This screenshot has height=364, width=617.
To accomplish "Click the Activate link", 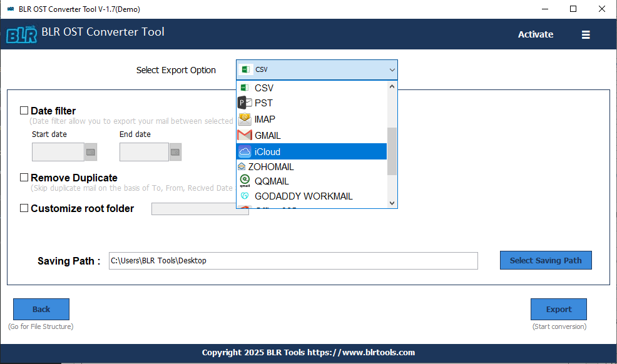I will click(536, 34).
